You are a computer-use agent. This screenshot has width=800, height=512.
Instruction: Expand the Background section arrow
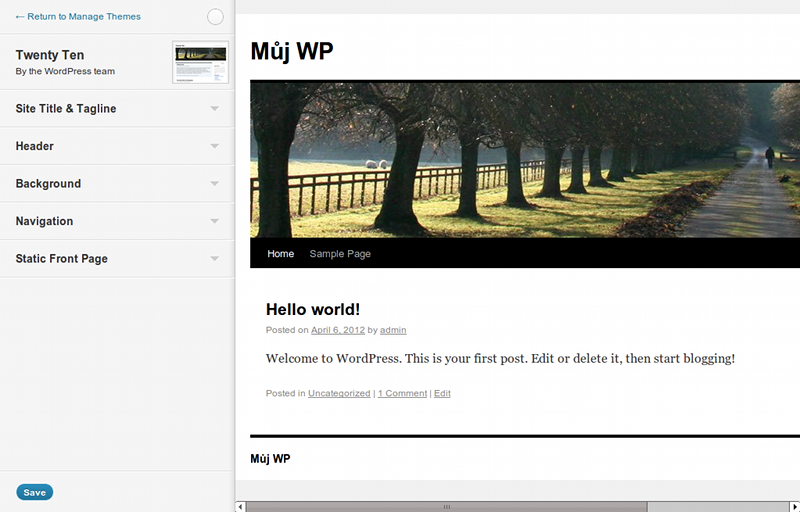215,184
